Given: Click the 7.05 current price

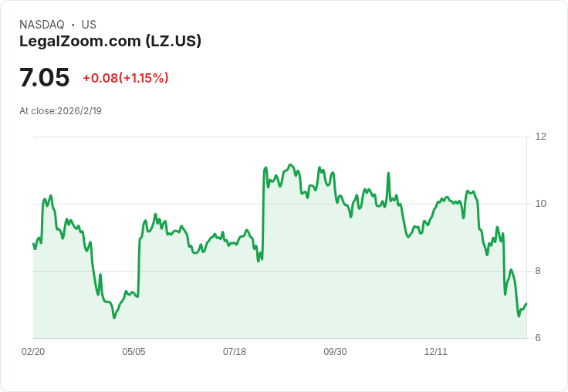Looking at the screenshot, I should tap(45, 78).
